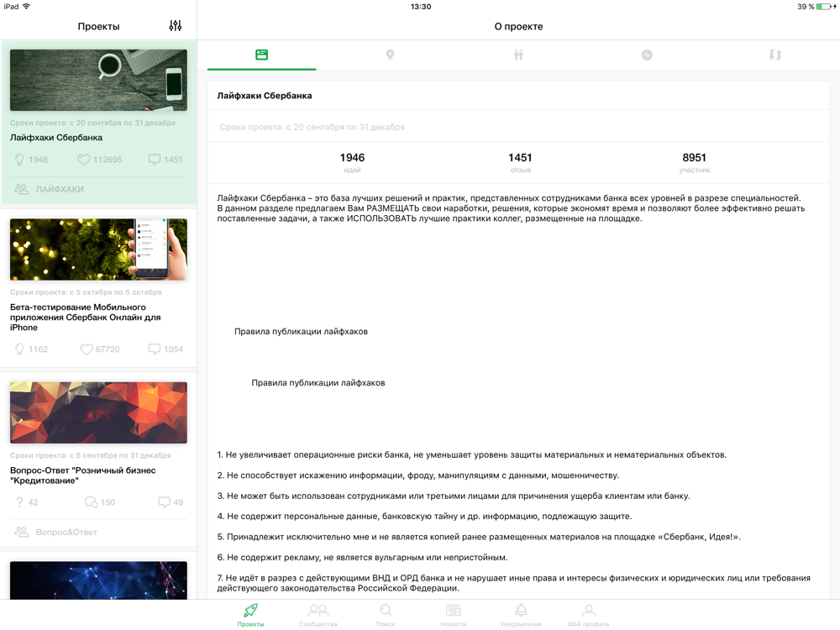This screenshot has height=630, width=840.
Task: Tap the comment icon beside 1451 in sidebar
Action: point(155,160)
